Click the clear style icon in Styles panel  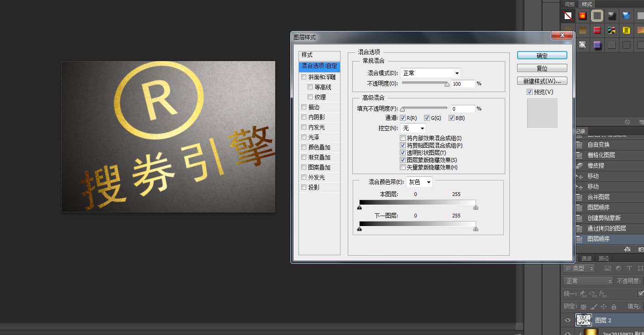[x=627, y=122]
